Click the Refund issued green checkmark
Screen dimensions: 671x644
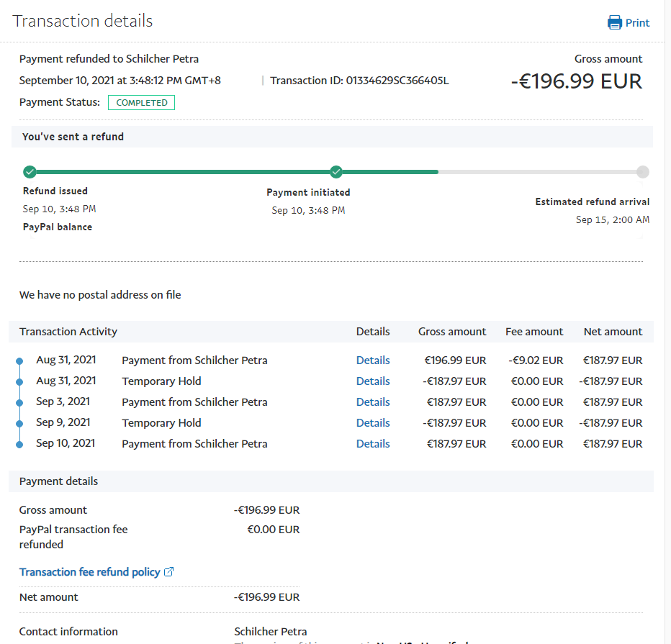tap(30, 172)
